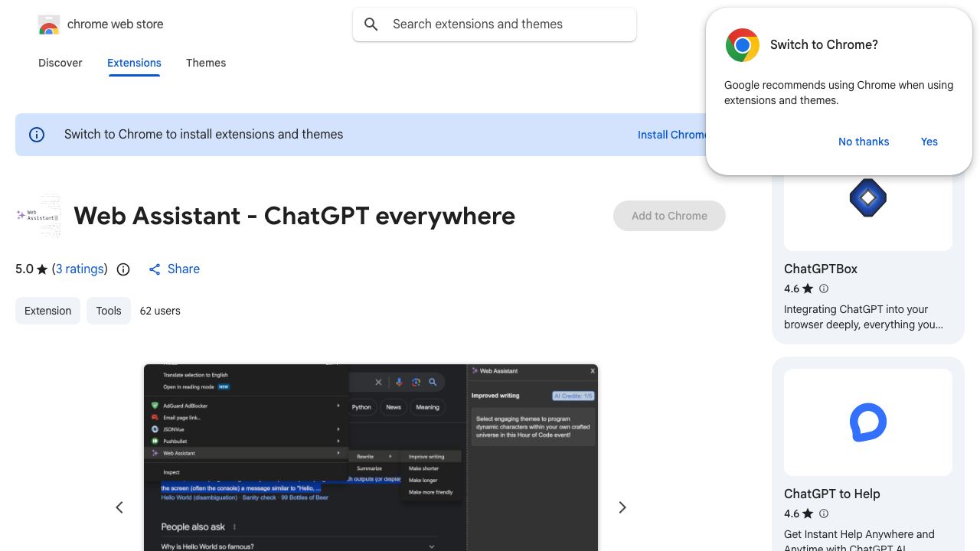Click the Chrome Web Store logo

(x=49, y=25)
